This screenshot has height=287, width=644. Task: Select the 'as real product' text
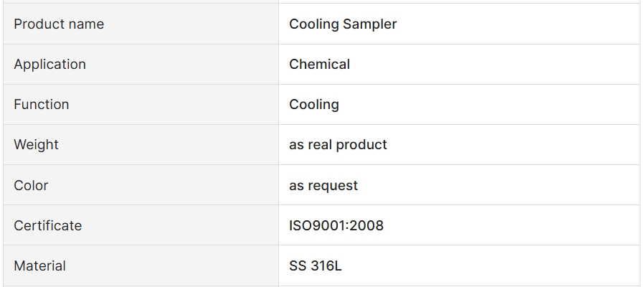pos(338,145)
